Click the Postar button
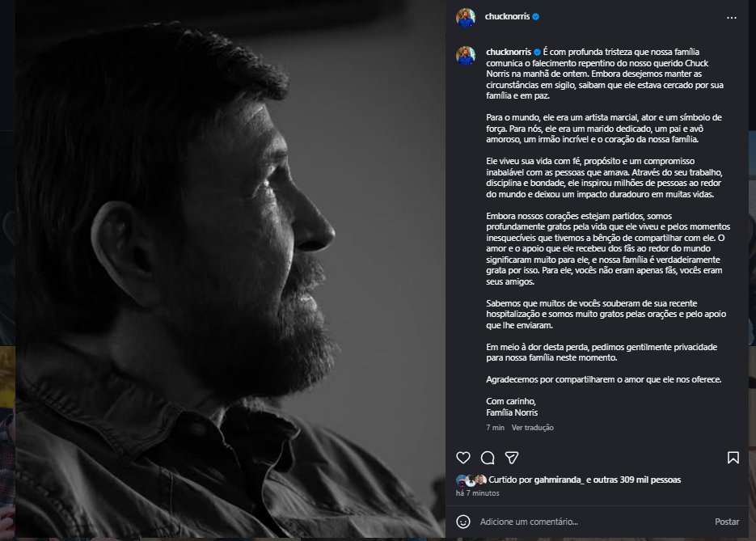The height and width of the screenshot is (541, 756). click(727, 522)
